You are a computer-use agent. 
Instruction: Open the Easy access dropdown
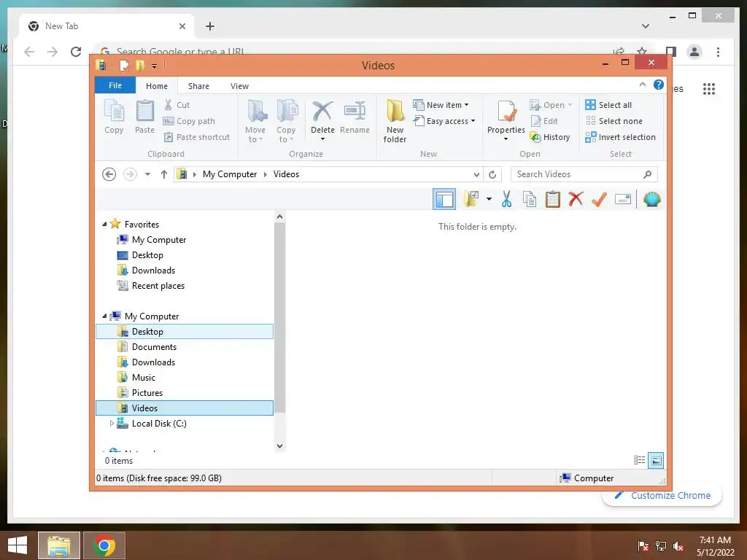click(444, 121)
